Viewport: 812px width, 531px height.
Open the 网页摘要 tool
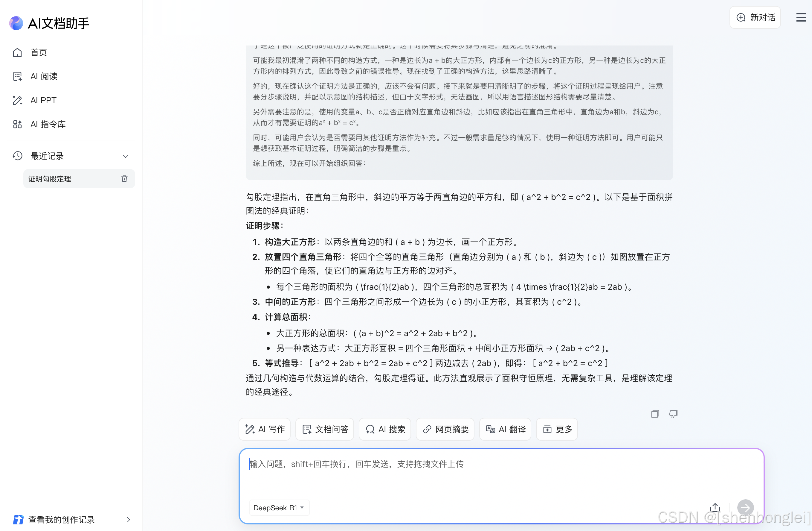(445, 429)
